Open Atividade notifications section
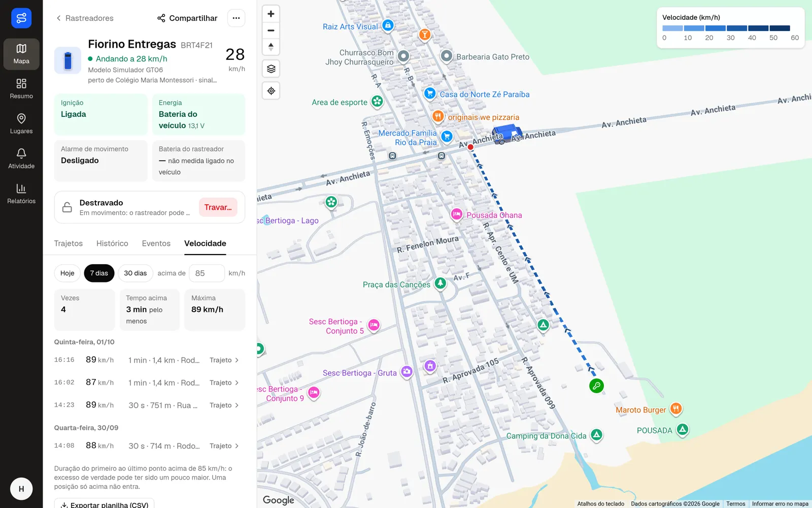The image size is (812, 508). pos(21,159)
